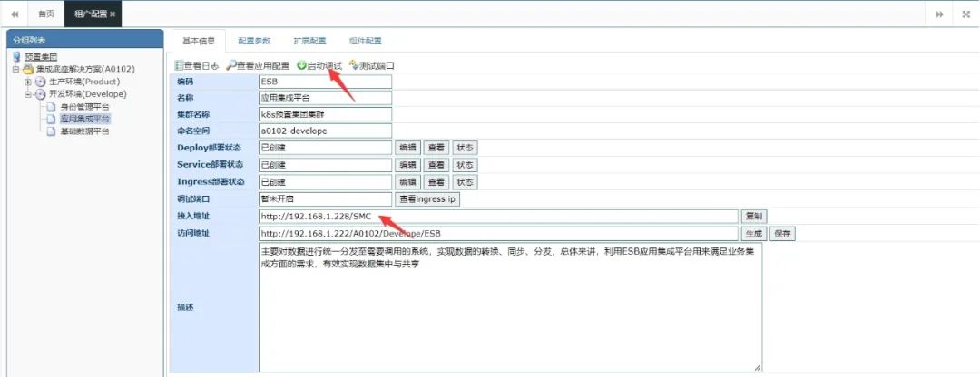Click the 分组列表 panel header
Image resolution: width=980 pixels, height=377 pixels.
click(x=85, y=39)
